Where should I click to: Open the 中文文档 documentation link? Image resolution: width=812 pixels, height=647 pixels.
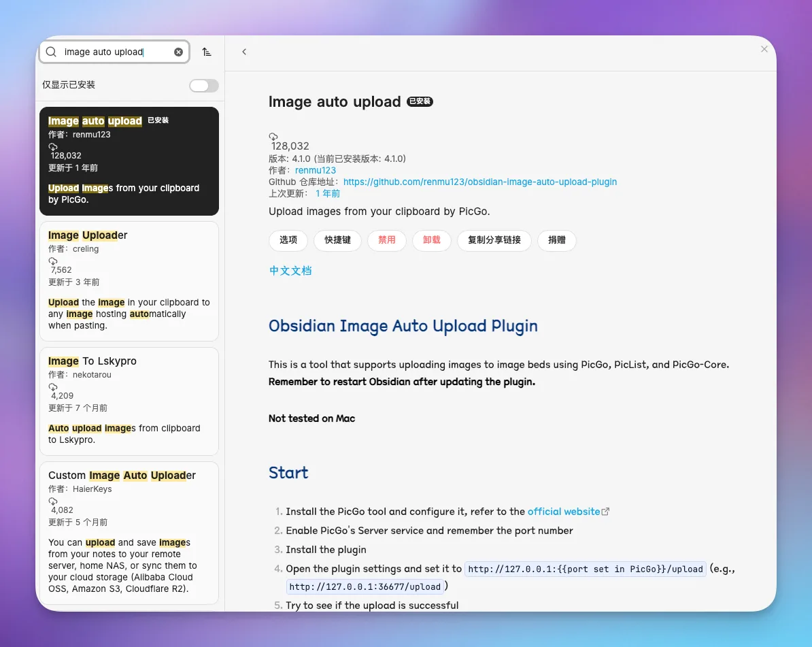pos(290,271)
